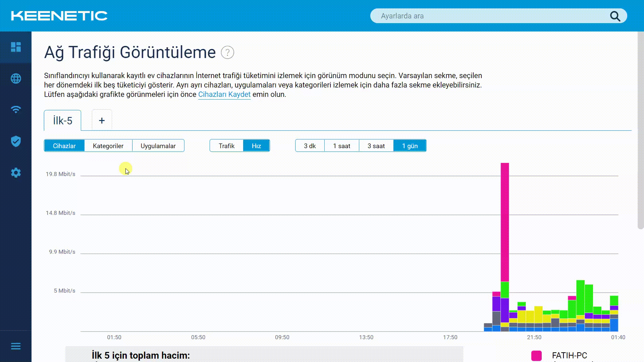This screenshot has width=644, height=362.
Task: Select the Cihazlar view toggle
Action: 64,146
